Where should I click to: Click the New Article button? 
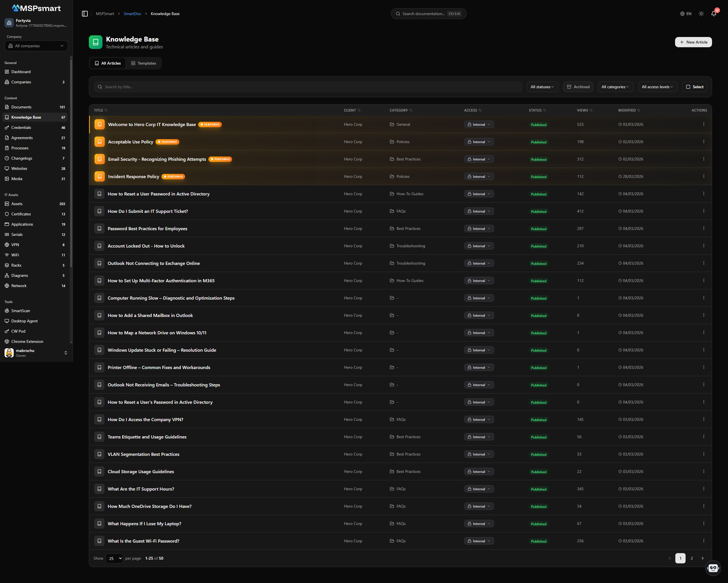pos(693,42)
